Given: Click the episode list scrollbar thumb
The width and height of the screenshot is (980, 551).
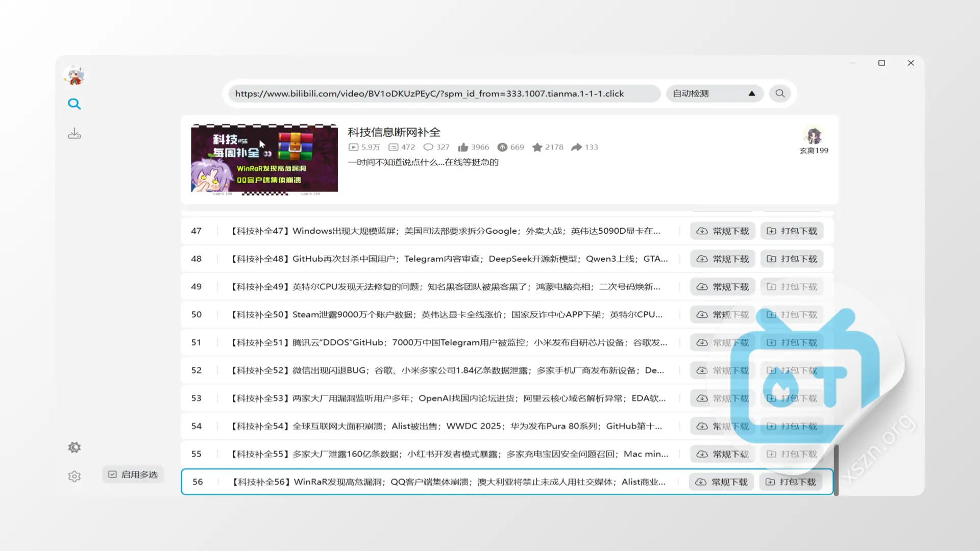Looking at the screenshot, I should pos(836,470).
